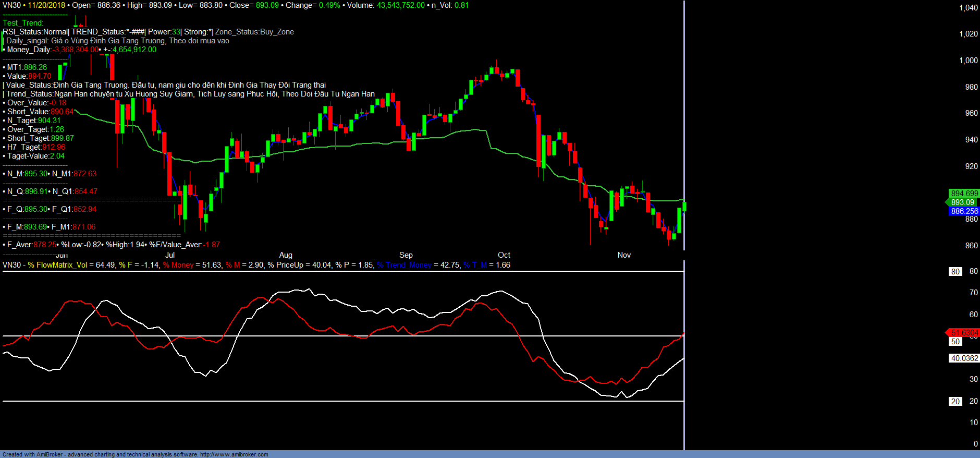Image resolution: width=980 pixels, height=458 pixels.
Task: Click the boxed 20 level label
Action: point(955,402)
